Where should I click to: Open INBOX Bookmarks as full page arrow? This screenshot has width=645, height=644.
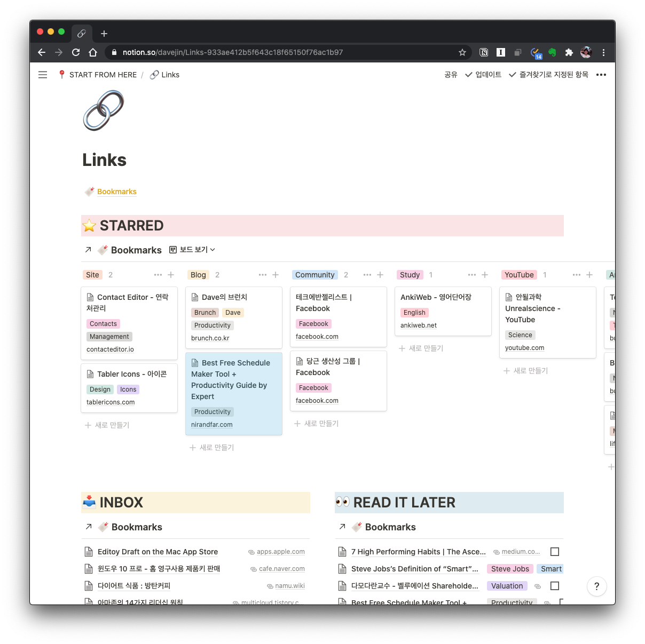point(89,527)
